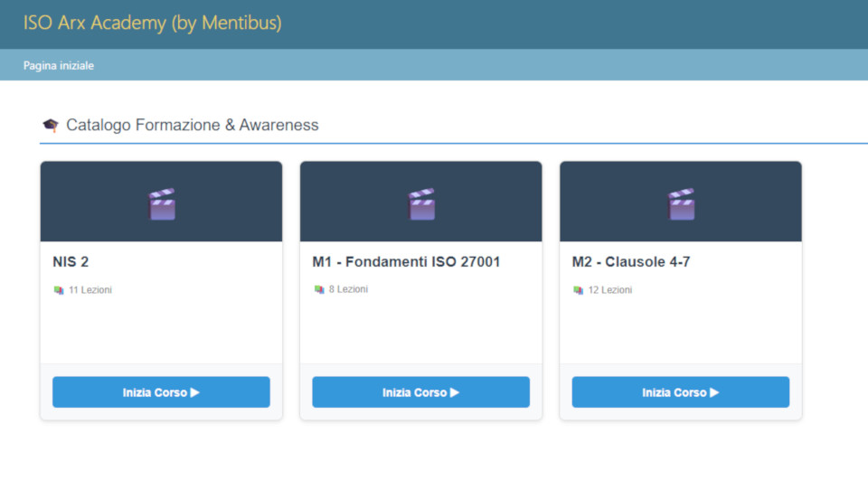Click the clapperboard icon on M2 Clausole card
The width and height of the screenshot is (868, 490).
pyautogui.click(x=680, y=204)
